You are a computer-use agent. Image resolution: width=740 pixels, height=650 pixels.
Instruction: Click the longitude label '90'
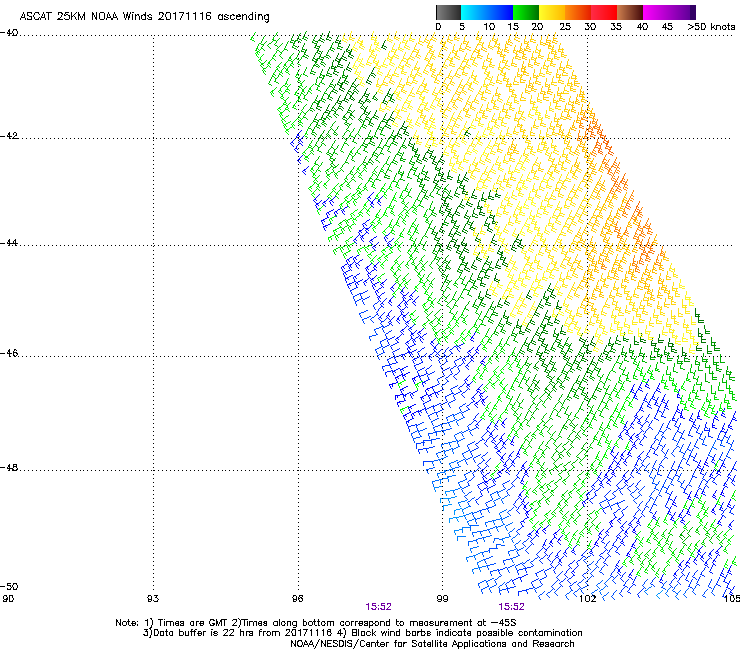pyautogui.click(x=8, y=599)
